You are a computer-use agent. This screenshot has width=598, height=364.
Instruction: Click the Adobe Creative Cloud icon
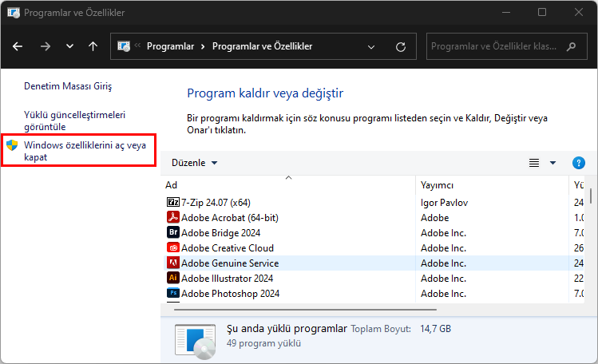[x=173, y=247]
